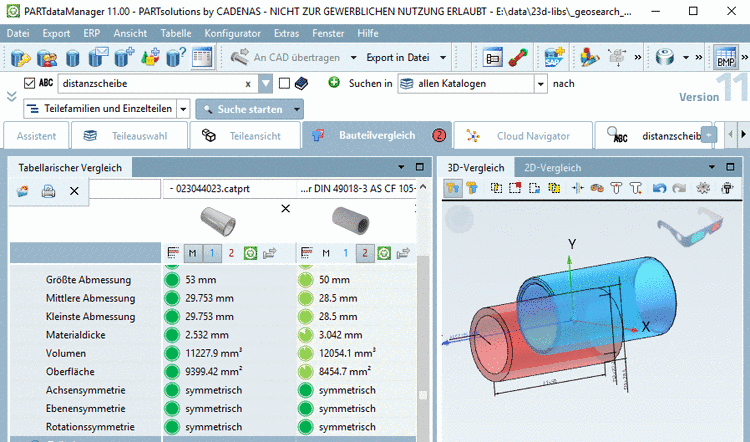This screenshot has height=442, width=750.
Task: Expand 'Teilefamilien und Einzelteilen' dropdown
Action: pos(182,108)
